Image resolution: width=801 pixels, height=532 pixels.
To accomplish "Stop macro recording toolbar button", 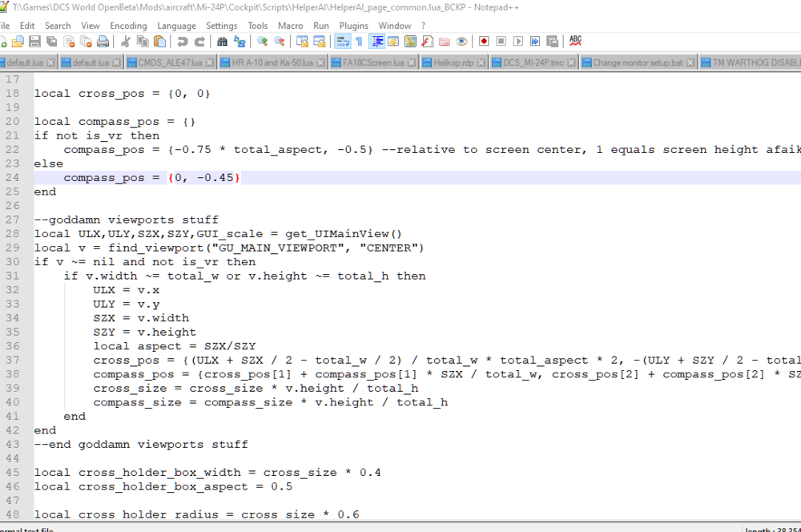I will click(501, 42).
